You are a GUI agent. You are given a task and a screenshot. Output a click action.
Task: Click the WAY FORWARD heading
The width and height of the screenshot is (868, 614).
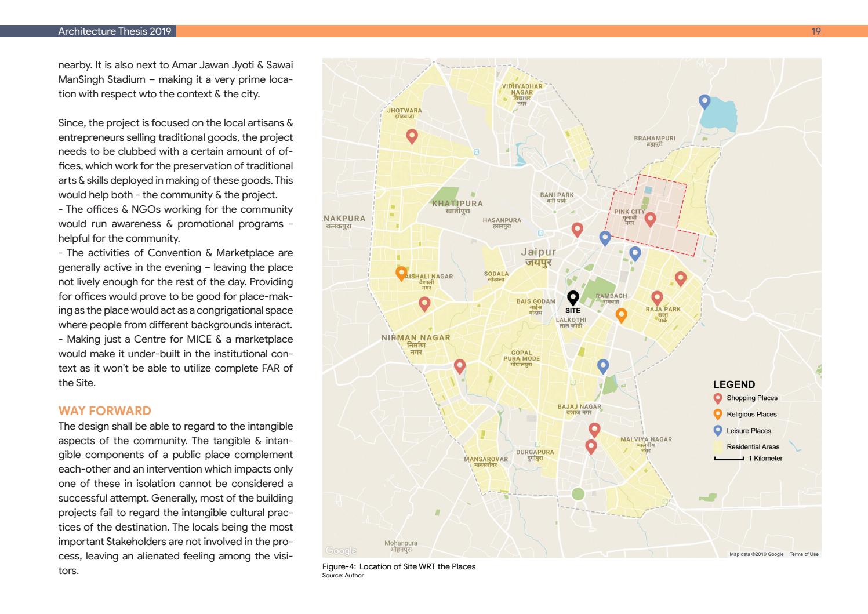[105, 411]
